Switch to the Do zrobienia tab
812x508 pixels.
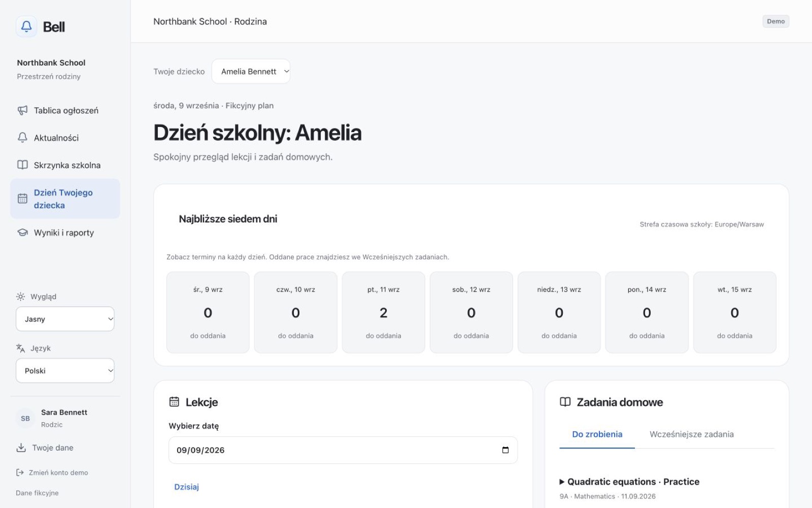click(597, 434)
